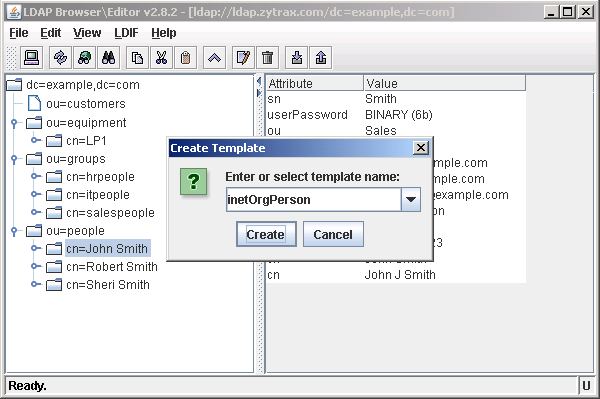
Task: Open search with the binoculars icon
Action: 109,58
